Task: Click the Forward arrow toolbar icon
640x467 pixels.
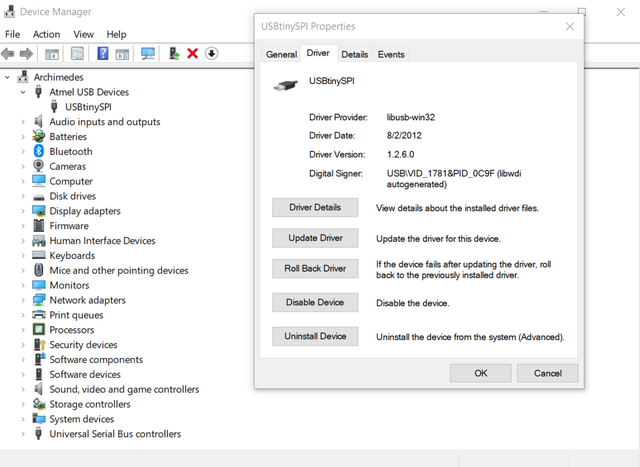Action: tap(26, 53)
